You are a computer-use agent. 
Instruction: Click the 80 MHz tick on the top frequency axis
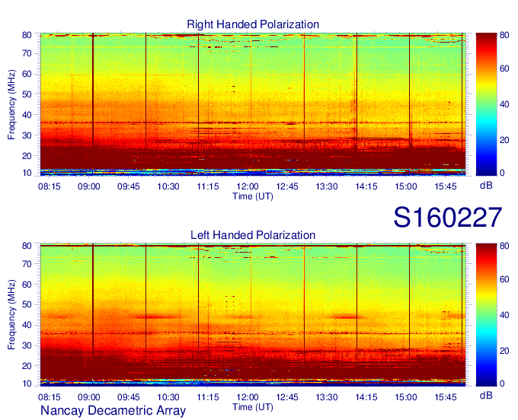coord(27,35)
